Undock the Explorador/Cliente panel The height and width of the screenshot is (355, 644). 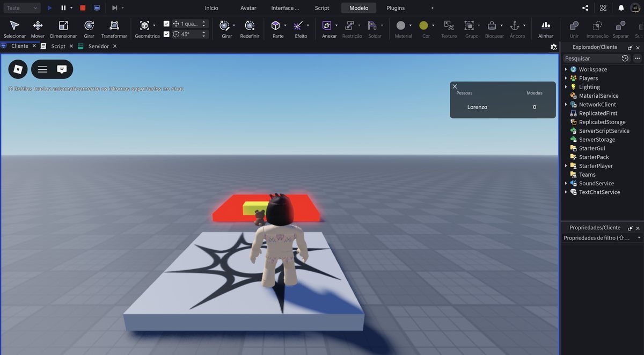[630, 47]
